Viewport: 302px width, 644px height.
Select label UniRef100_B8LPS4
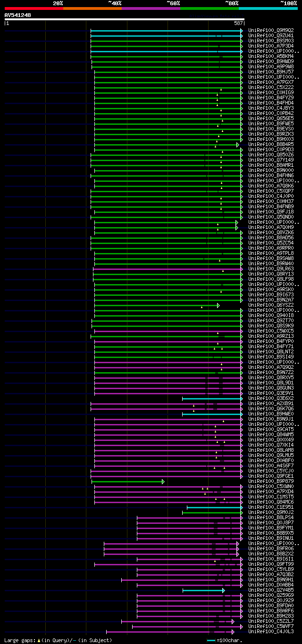click(x=271, y=517)
